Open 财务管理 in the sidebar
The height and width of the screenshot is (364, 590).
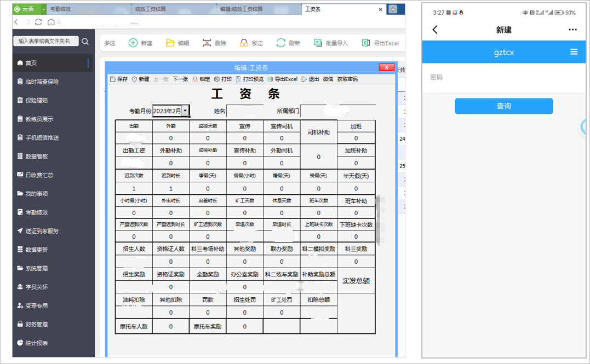coord(53,324)
